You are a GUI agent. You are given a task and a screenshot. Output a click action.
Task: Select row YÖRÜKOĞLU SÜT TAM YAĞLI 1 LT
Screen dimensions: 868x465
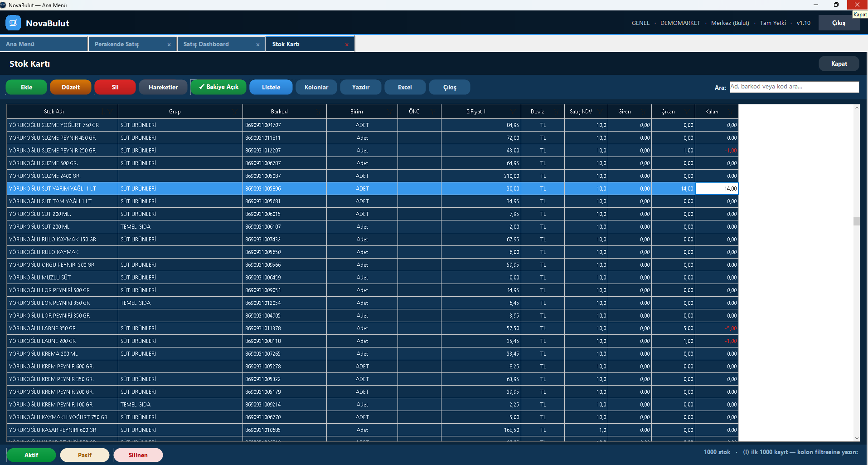(373, 201)
